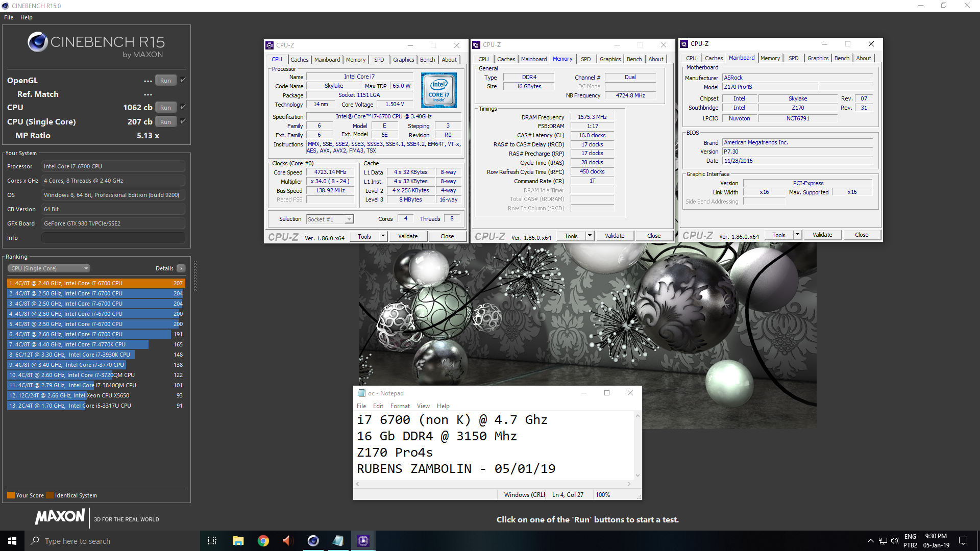
Task: Open the Notepad View menu
Action: (x=423, y=406)
